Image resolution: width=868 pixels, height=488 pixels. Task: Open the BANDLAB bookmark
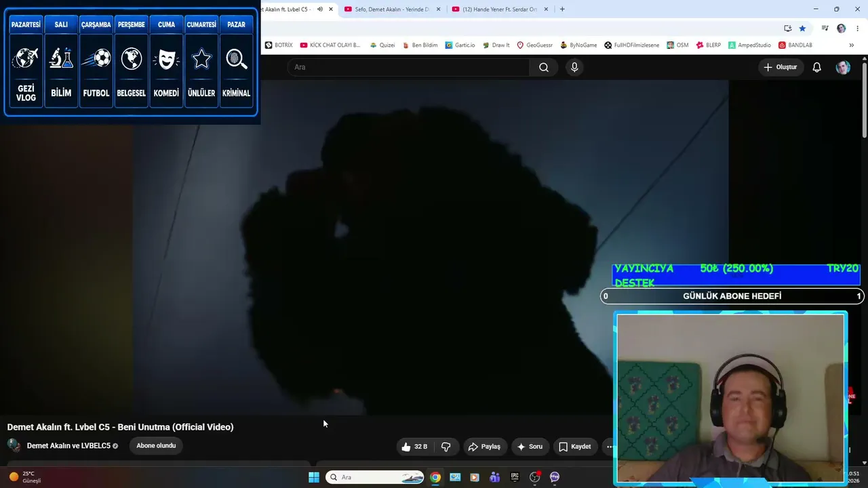(795, 45)
